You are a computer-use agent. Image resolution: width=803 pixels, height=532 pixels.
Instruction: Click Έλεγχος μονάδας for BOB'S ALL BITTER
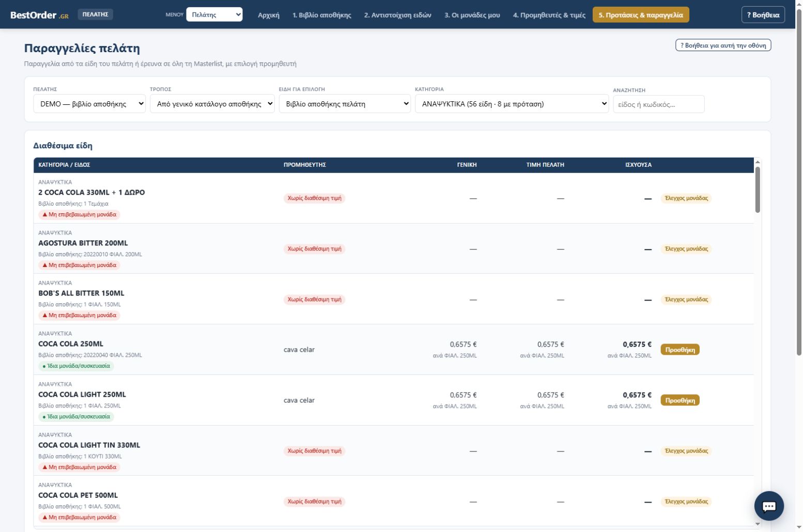point(686,300)
